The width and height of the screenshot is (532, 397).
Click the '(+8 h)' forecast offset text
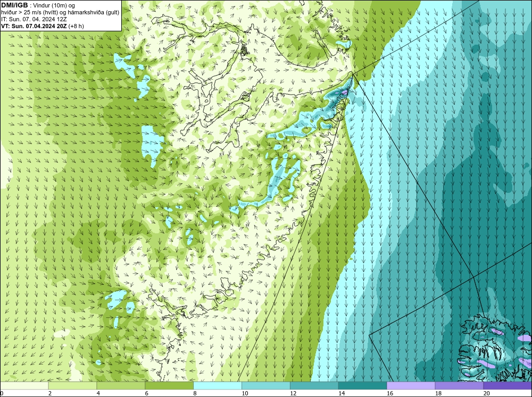[76, 26]
